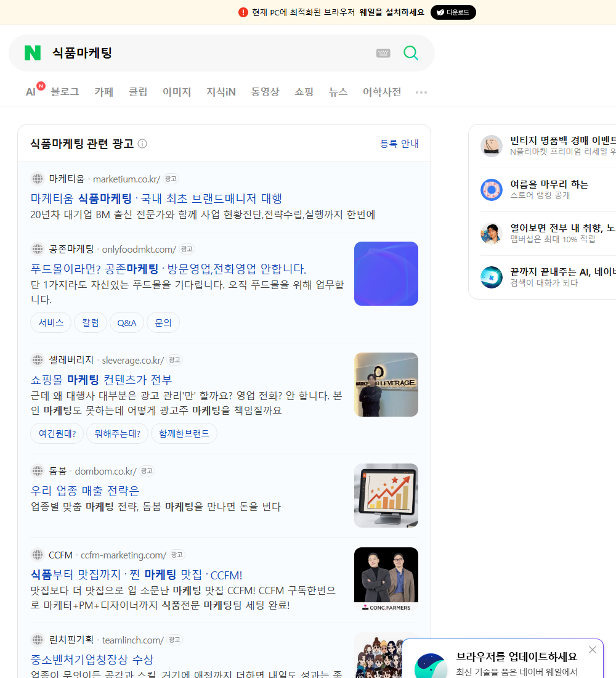Open the ccfm-marketing.com/ URL link
This screenshot has width=616, height=678.
[x=124, y=555]
